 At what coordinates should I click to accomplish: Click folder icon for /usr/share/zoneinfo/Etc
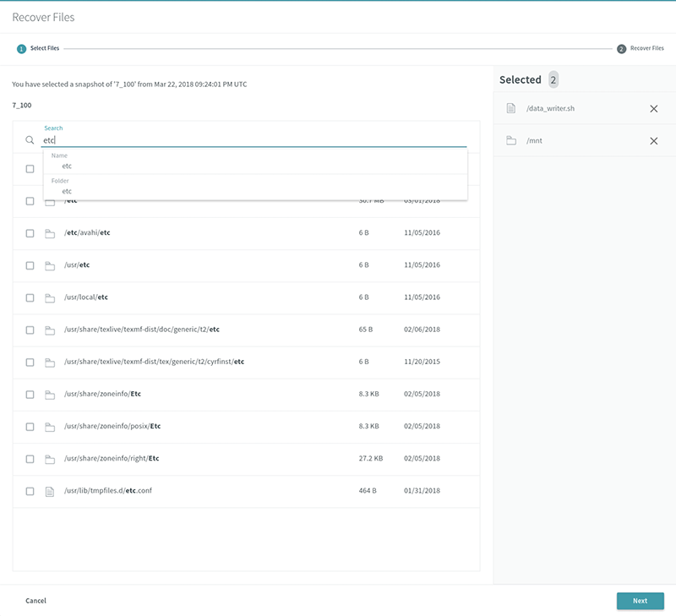click(50, 395)
